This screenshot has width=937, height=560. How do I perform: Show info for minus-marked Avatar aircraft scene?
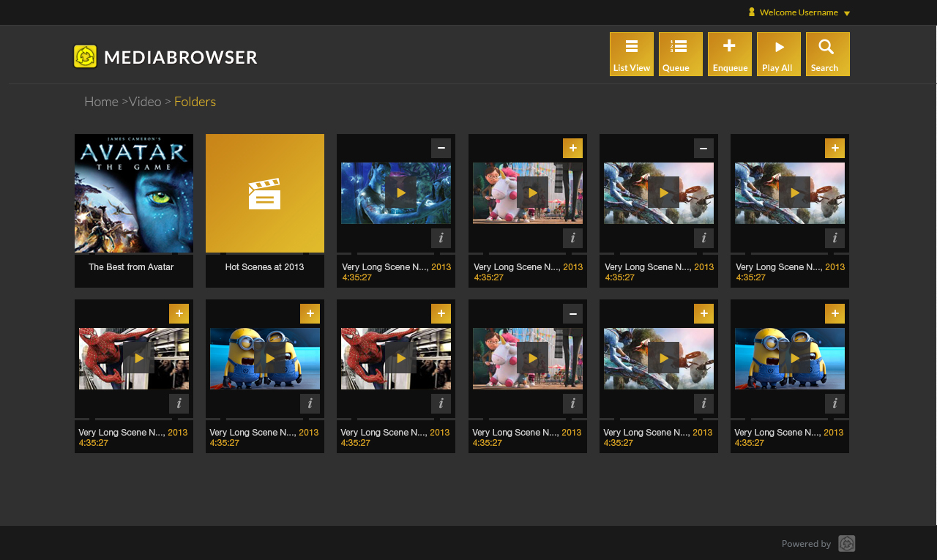click(703, 238)
